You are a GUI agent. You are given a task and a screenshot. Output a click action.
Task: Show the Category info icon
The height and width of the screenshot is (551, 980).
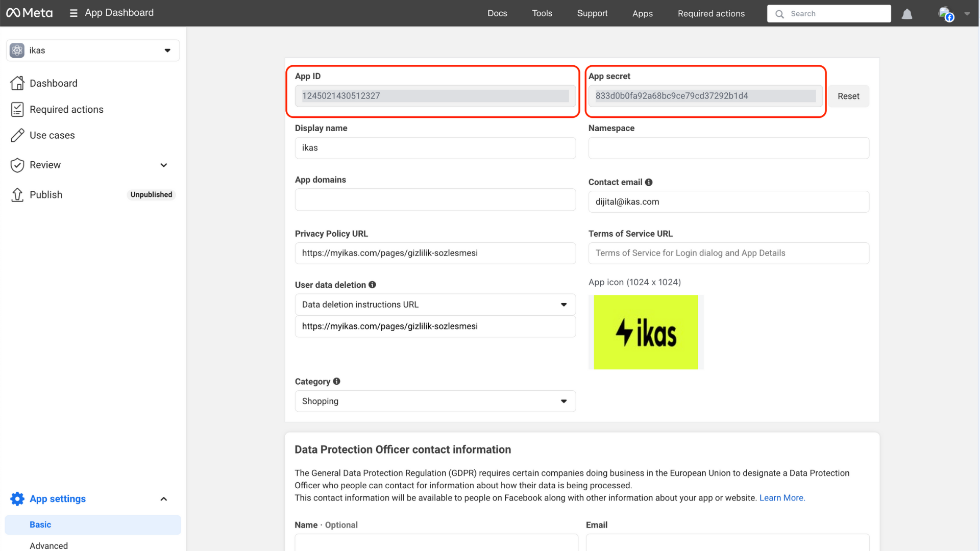pyautogui.click(x=336, y=381)
